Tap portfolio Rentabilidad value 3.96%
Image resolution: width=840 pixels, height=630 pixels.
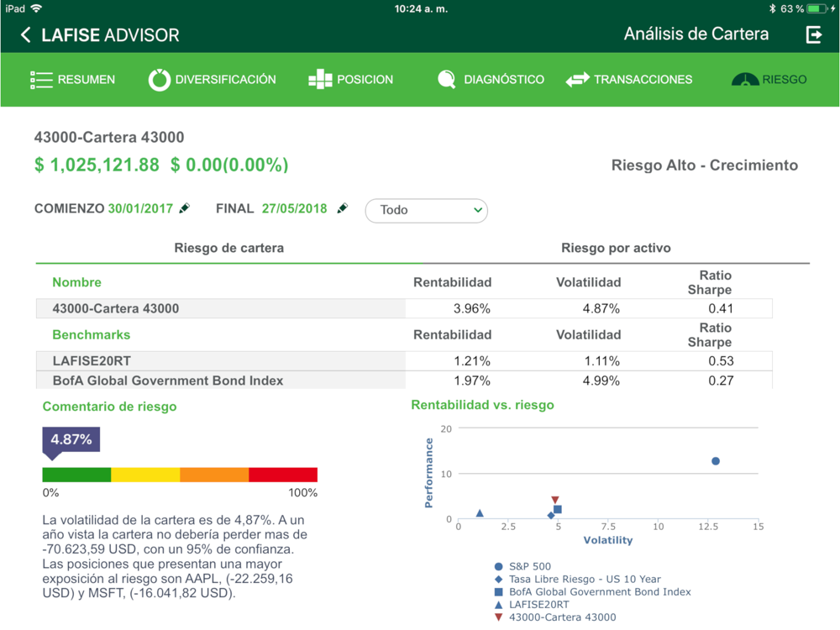point(471,308)
